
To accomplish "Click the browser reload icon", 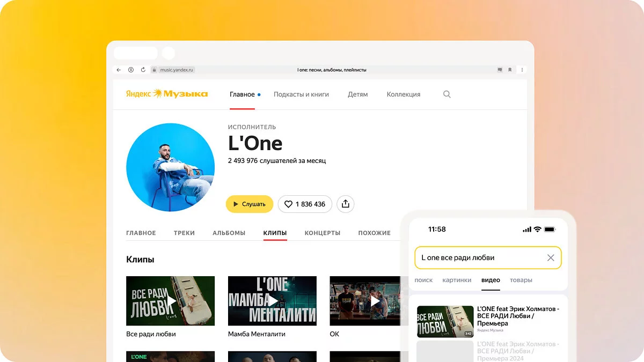I will (x=143, y=70).
